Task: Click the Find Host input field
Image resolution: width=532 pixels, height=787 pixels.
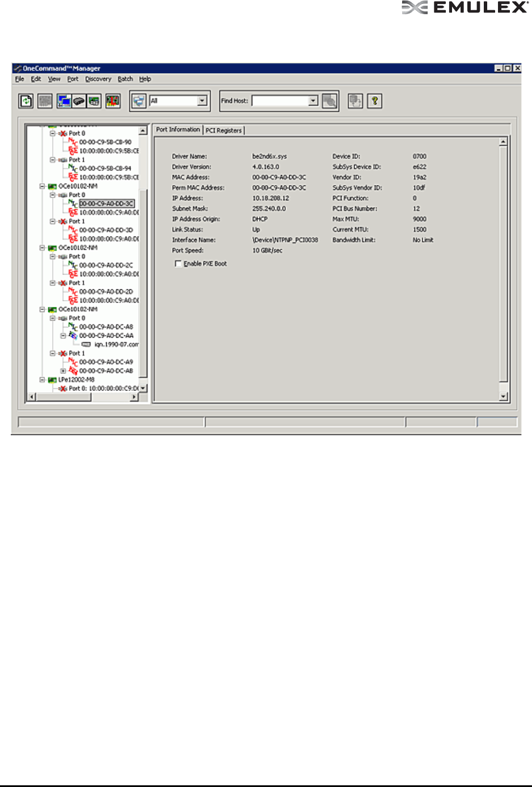Action: tap(280, 101)
